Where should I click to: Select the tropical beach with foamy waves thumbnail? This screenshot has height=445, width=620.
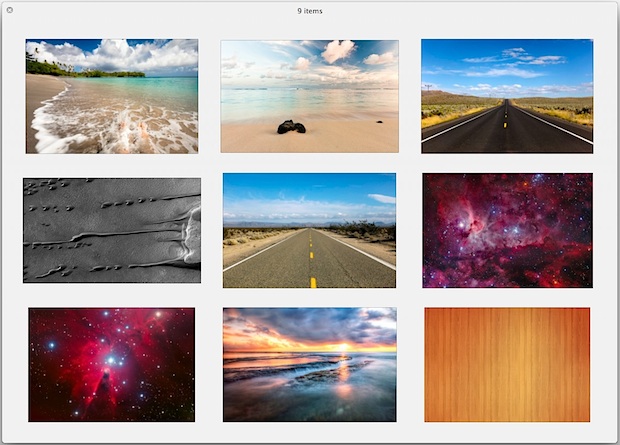click(111, 97)
